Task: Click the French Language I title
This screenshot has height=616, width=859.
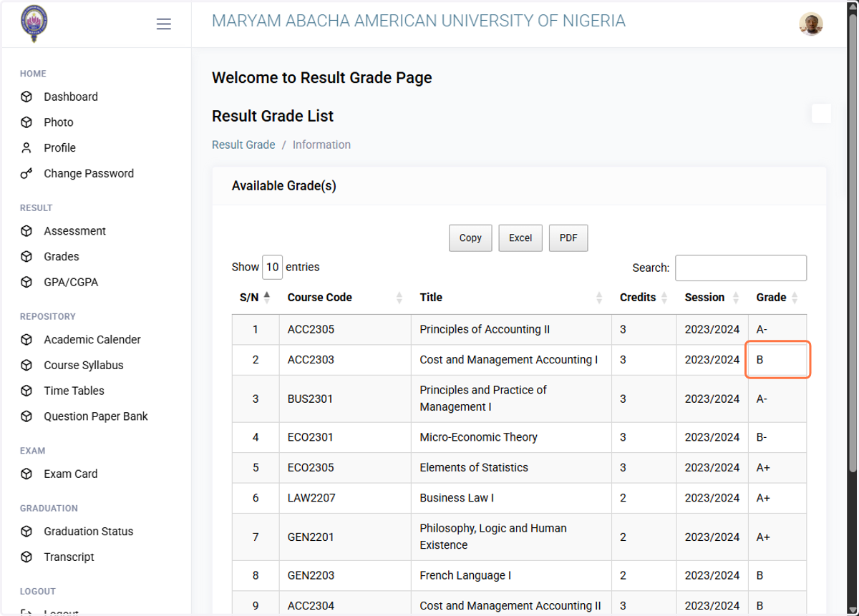Action: coord(465,575)
